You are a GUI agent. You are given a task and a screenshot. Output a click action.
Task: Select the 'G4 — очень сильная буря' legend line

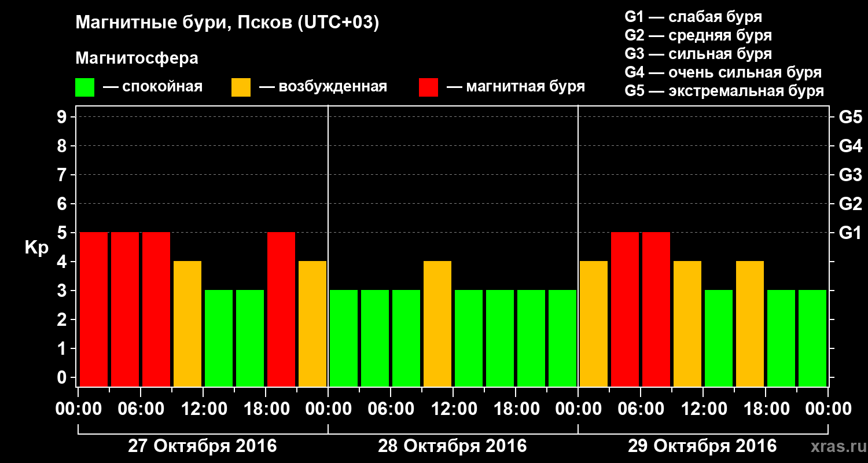(x=723, y=72)
